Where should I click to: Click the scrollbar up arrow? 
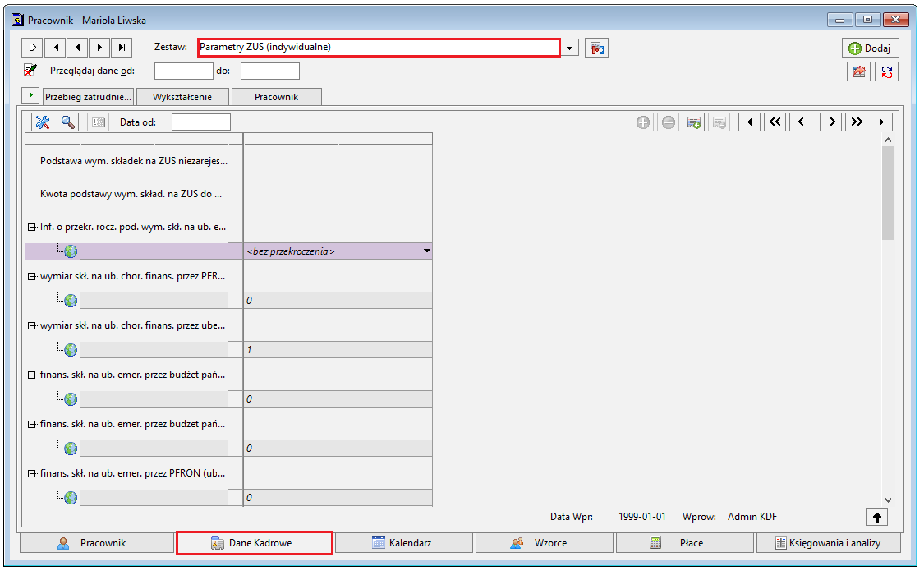[x=888, y=140]
